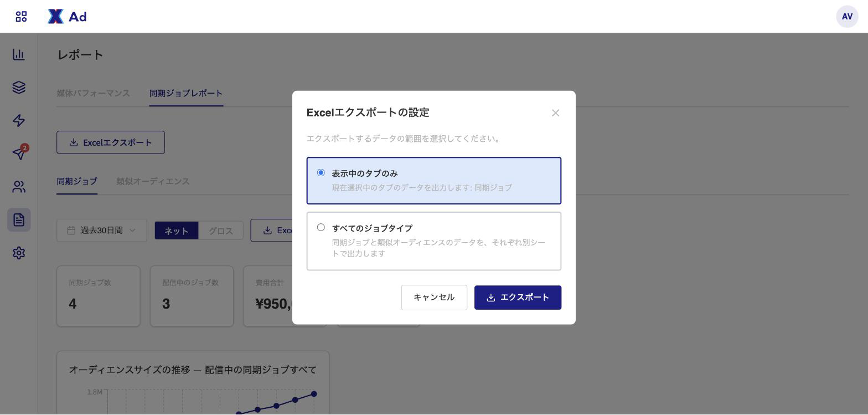Click the レポート page heading
The width and height of the screenshot is (868, 415).
click(80, 54)
